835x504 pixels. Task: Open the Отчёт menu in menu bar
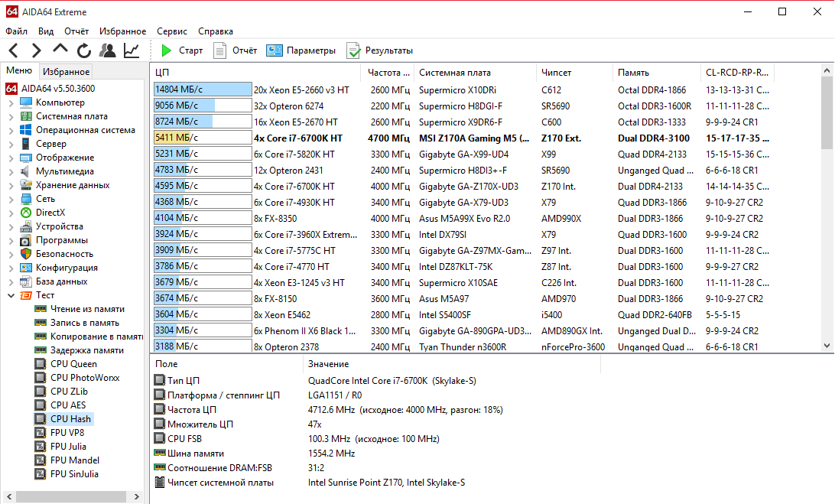point(76,31)
